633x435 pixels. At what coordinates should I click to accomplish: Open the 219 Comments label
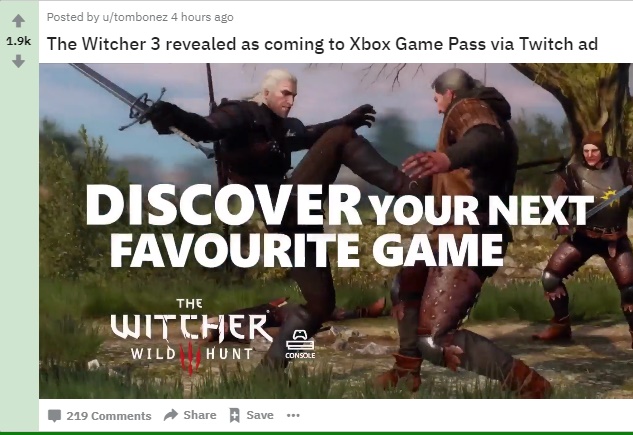[109, 416]
